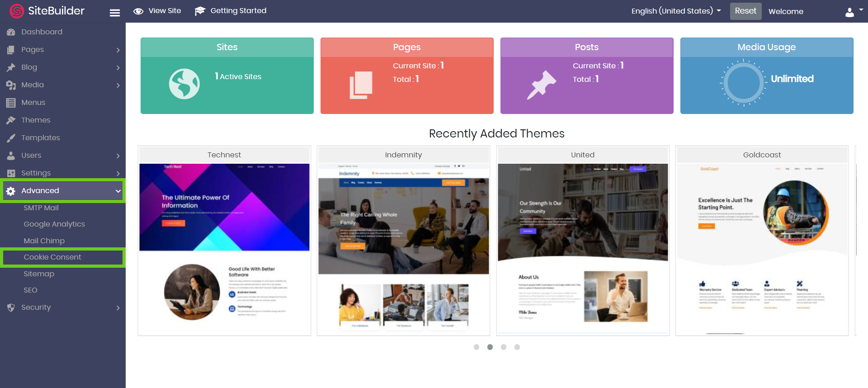Image resolution: width=868 pixels, height=388 pixels.
Task: Open the Getting Started link
Action: 231,11
